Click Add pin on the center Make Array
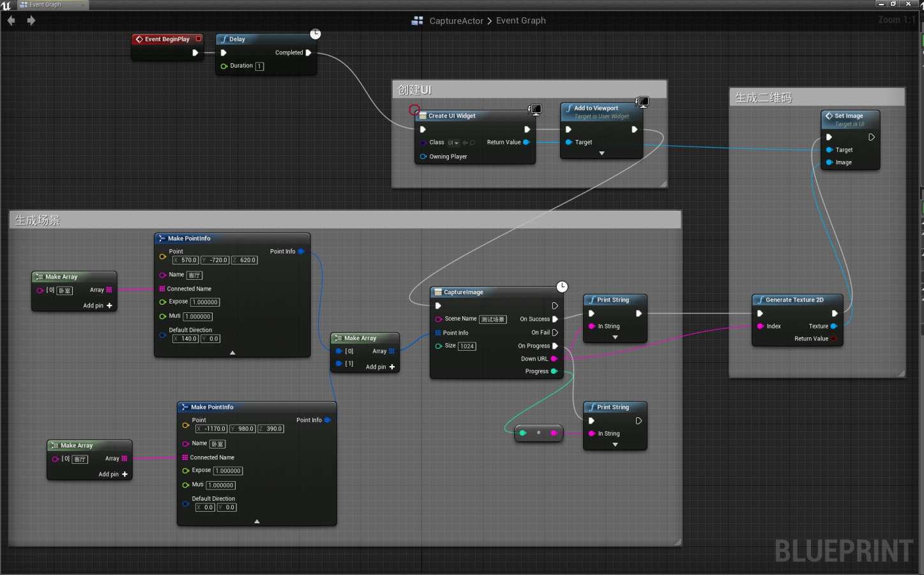The width and height of the screenshot is (924, 575). (380, 367)
